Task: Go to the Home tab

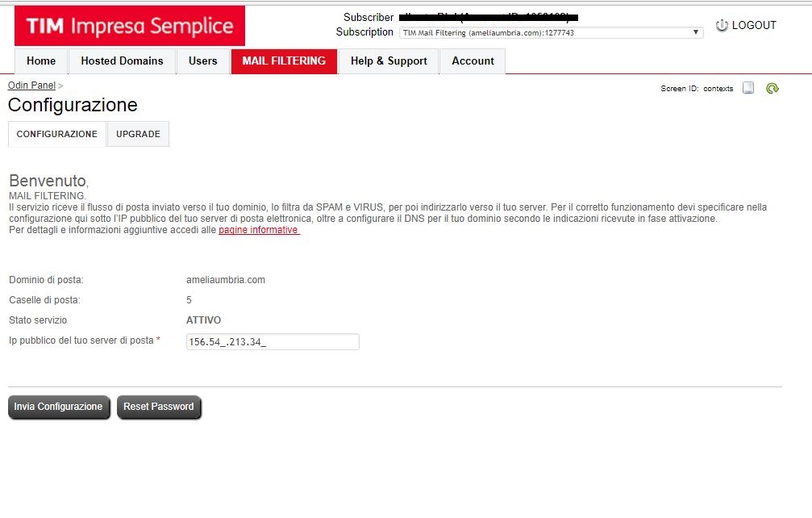Action: point(41,61)
